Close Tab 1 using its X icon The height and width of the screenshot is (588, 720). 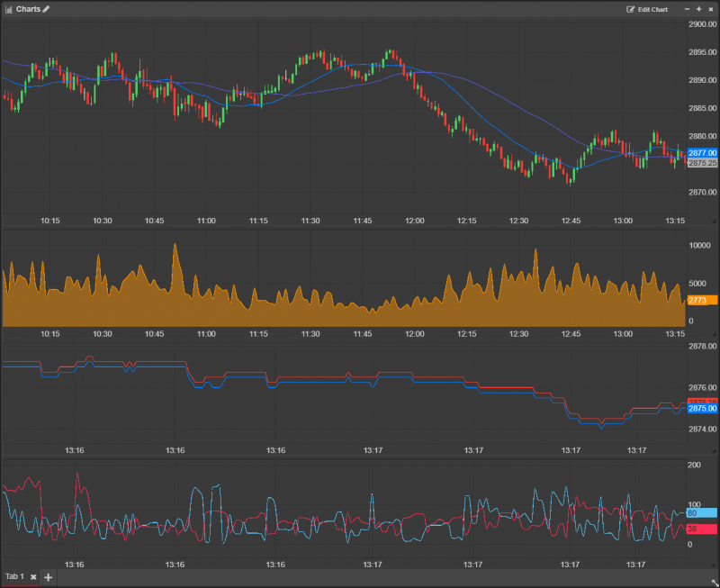coord(33,577)
